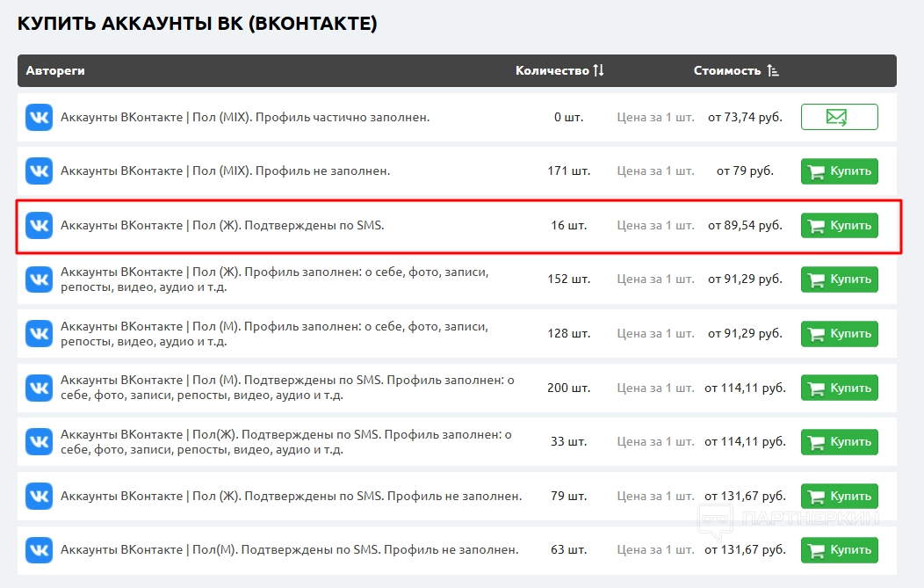
Task: Click VK icon in the 128 шт. row
Action: pos(39,333)
